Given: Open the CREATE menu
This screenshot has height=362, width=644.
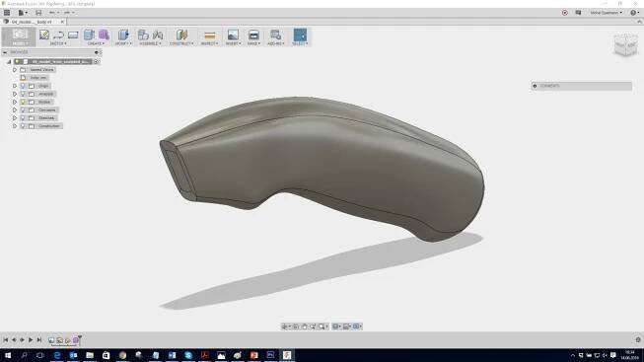Looking at the screenshot, I should [96, 43].
